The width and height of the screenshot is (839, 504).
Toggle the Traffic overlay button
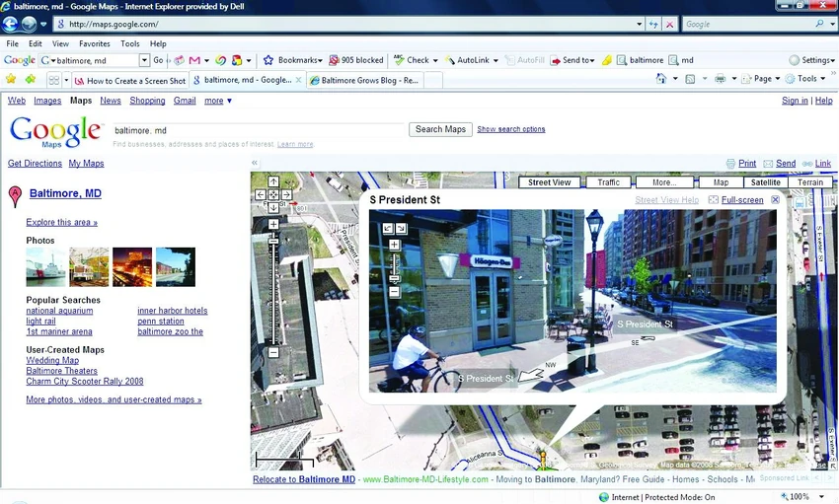tap(608, 182)
